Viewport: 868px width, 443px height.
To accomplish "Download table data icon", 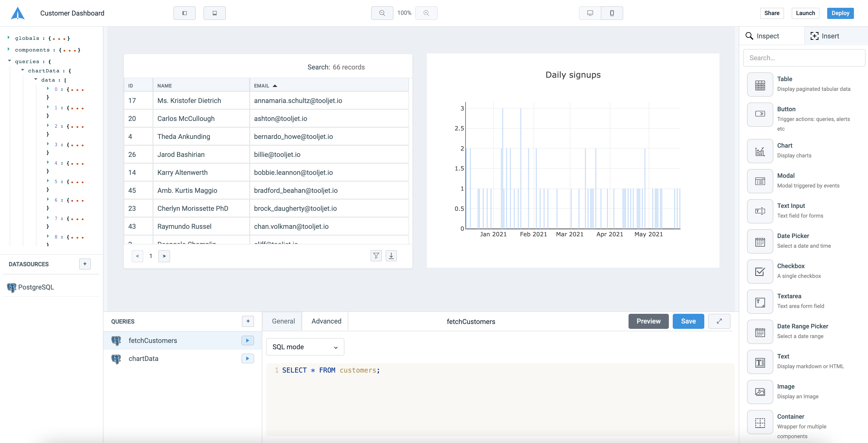I will (x=391, y=256).
